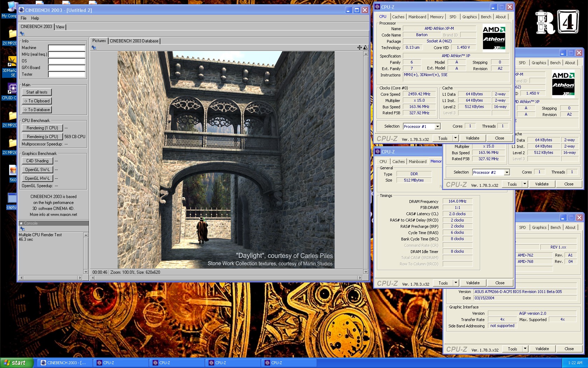Click the zoom triangle icon above the picture
This screenshot has width=588, height=368.
[x=365, y=48]
